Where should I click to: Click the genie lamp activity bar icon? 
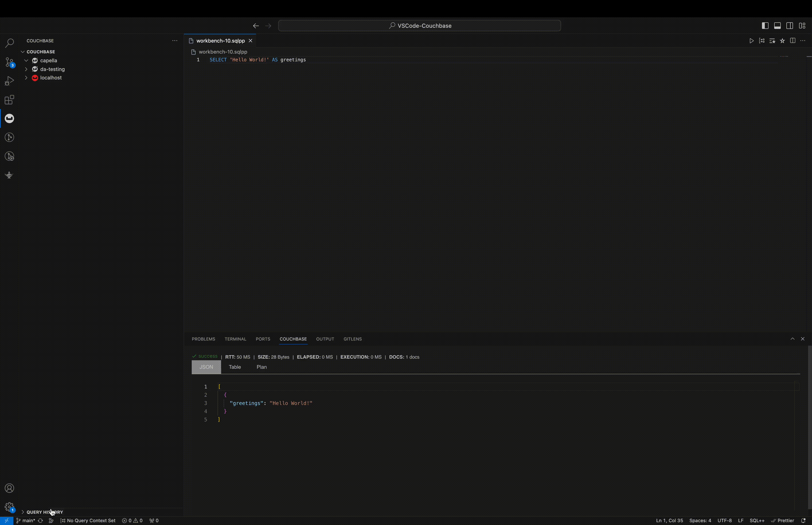(10, 175)
